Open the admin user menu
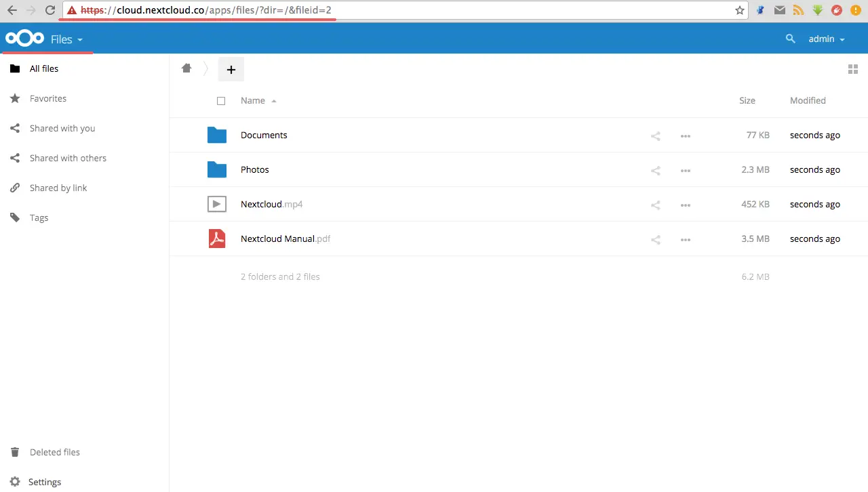868x492 pixels. [827, 39]
